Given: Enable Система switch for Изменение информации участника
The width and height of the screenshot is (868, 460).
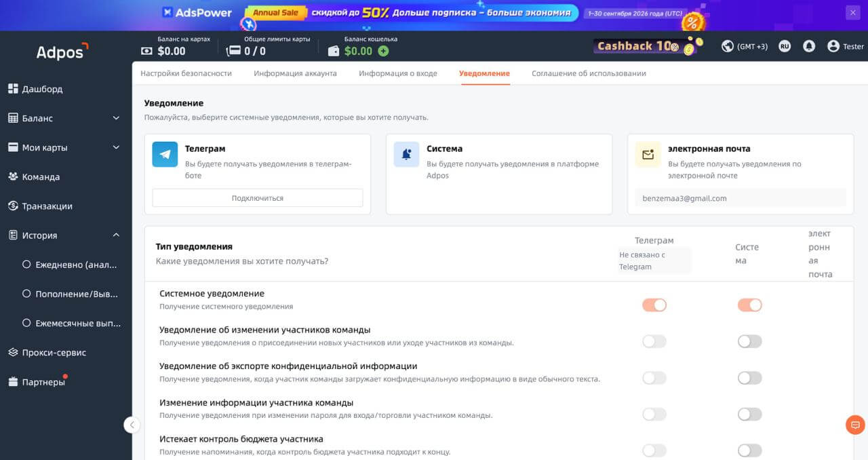Looking at the screenshot, I should click(x=750, y=414).
